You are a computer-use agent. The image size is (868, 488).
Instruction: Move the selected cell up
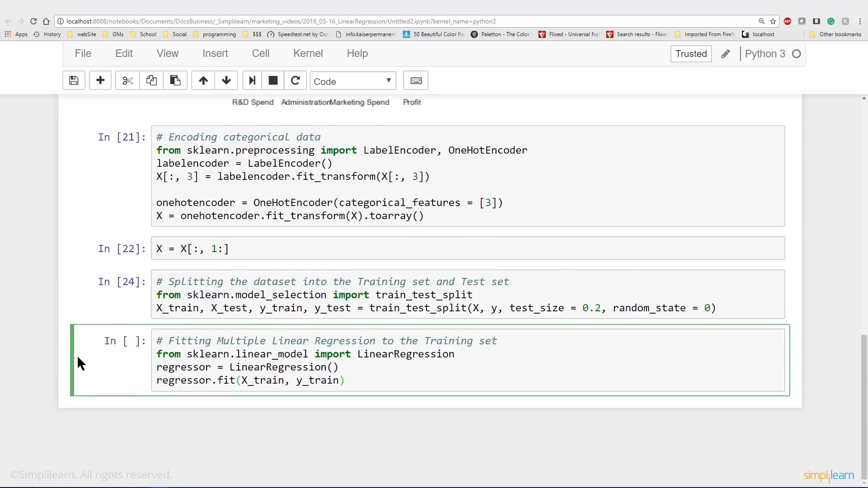pyautogui.click(x=203, y=81)
